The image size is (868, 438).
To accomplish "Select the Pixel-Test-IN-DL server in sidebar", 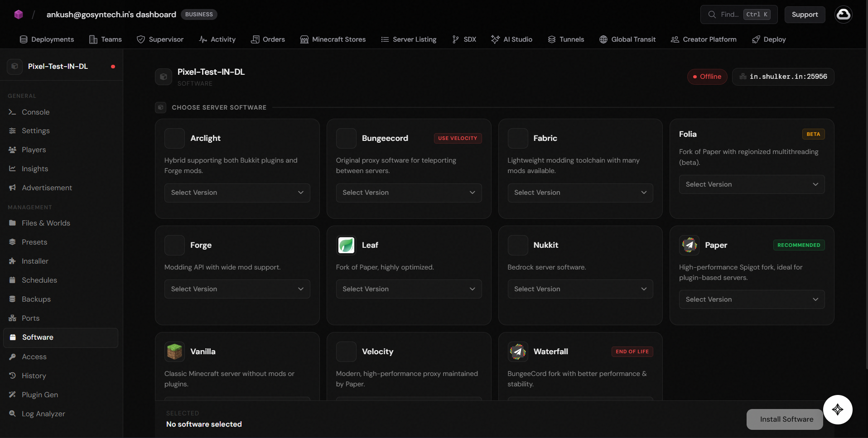I will coord(61,66).
